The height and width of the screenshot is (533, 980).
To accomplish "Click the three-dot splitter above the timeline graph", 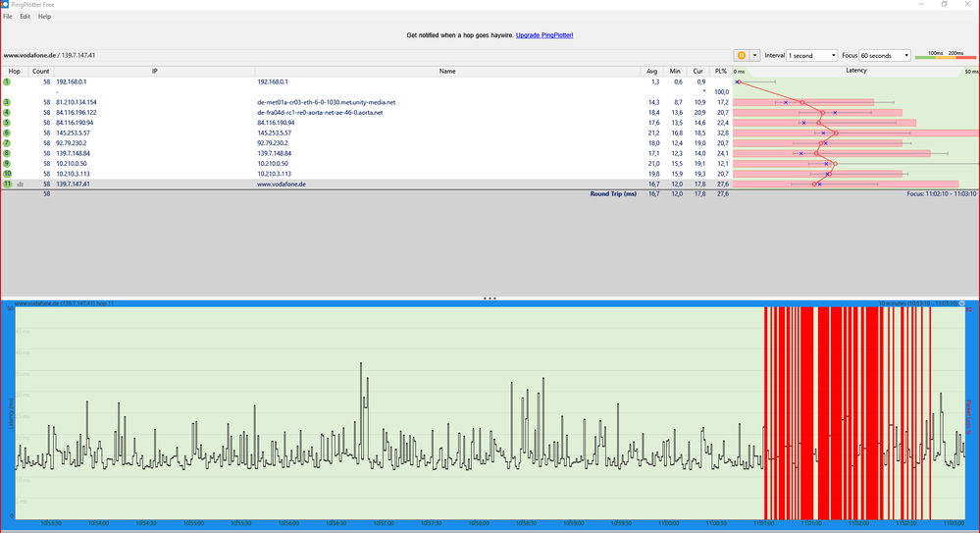I will pyautogui.click(x=490, y=297).
